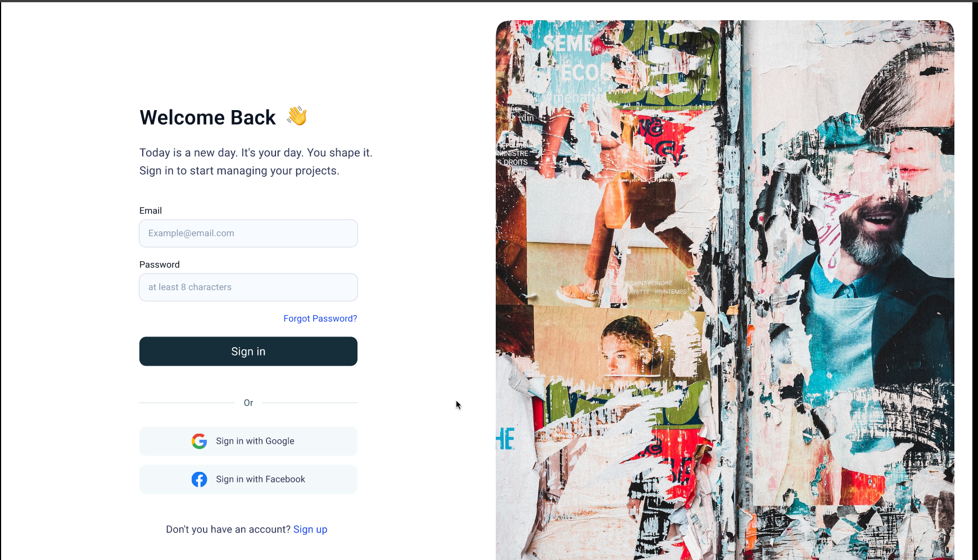Click the Google logo icon

point(199,441)
